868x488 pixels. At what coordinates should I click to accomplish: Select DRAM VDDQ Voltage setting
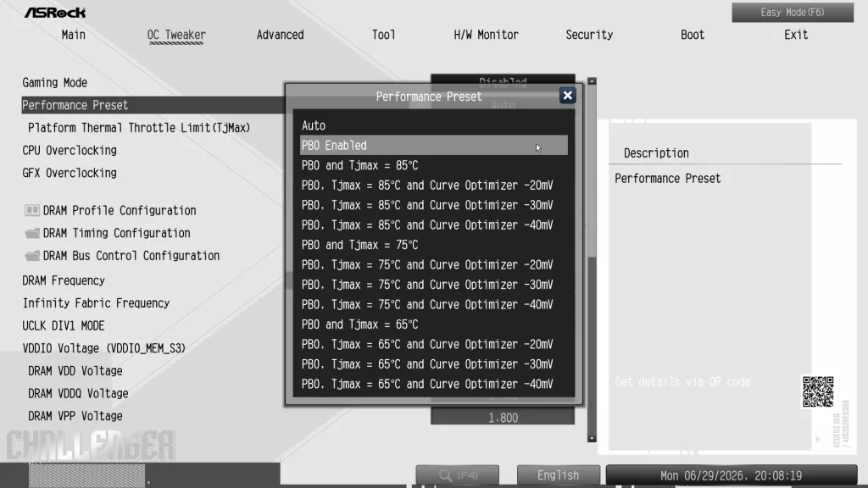click(78, 393)
